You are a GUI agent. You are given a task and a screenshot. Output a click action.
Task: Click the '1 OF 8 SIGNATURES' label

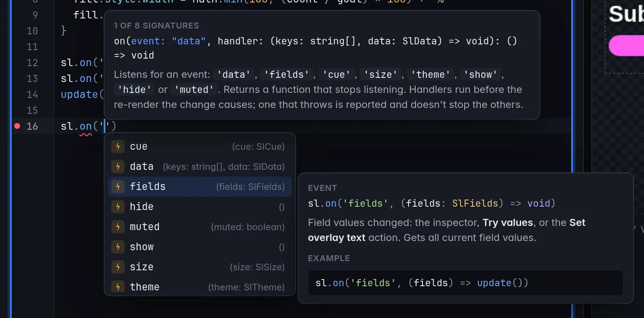tap(156, 26)
